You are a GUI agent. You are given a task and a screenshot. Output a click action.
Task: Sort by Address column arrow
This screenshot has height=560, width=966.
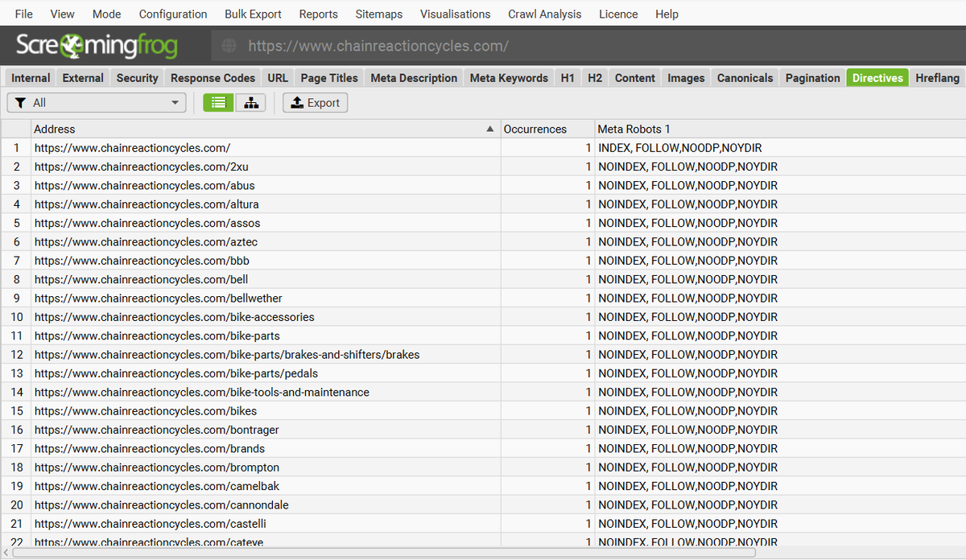click(x=490, y=129)
